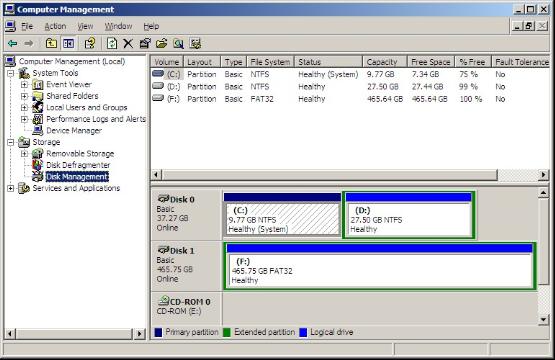The image size is (555, 360).
Task: Click disk view vertical scrollbar up arrow
Action: tap(544, 193)
